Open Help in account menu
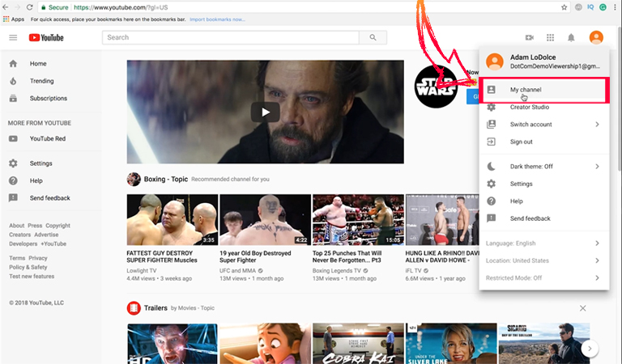The image size is (622, 364). [x=544, y=201]
